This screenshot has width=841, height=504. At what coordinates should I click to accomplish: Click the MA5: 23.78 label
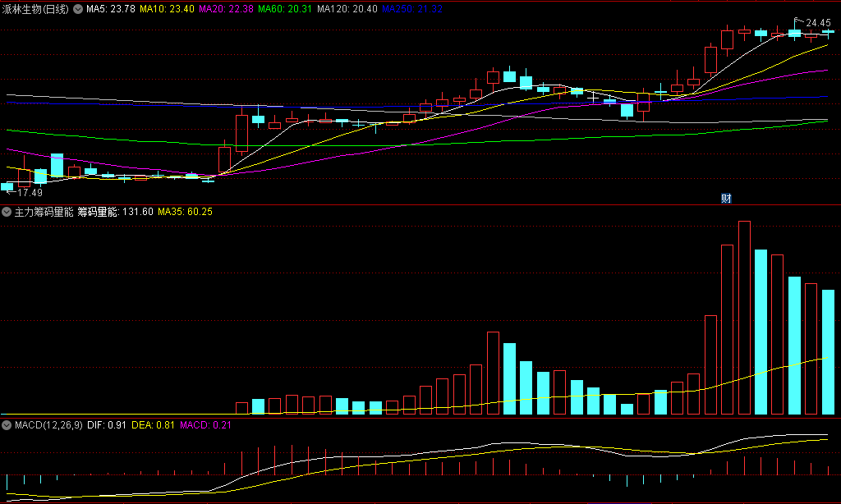[111, 9]
